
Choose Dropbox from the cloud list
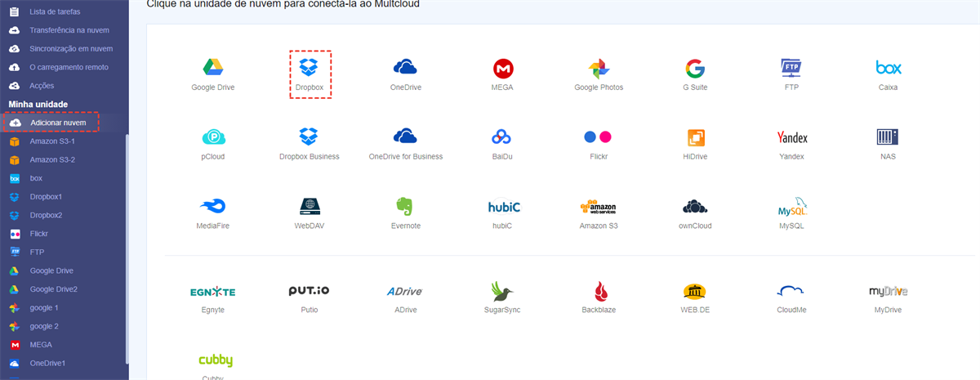point(310,66)
